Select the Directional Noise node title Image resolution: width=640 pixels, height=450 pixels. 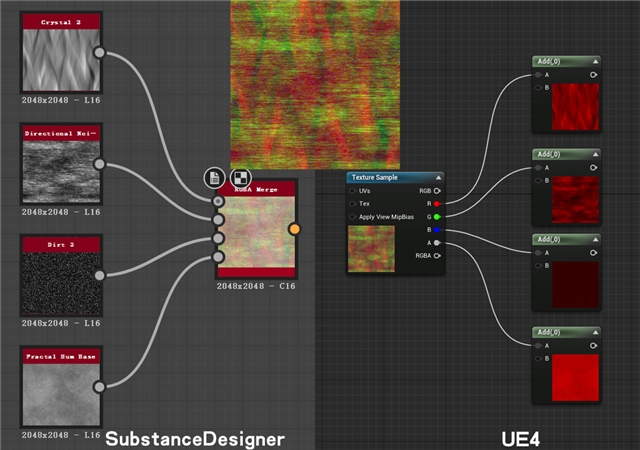[61, 132]
